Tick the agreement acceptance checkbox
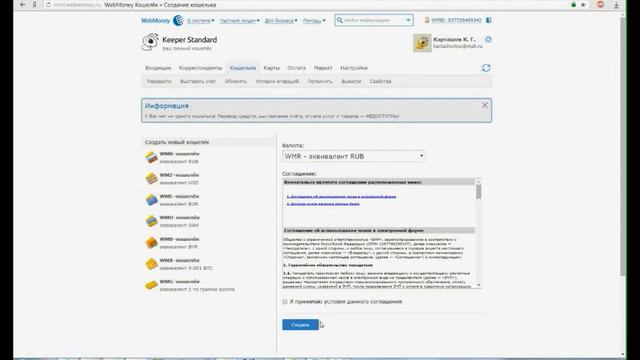640x360 pixels. pyautogui.click(x=284, y=302)
